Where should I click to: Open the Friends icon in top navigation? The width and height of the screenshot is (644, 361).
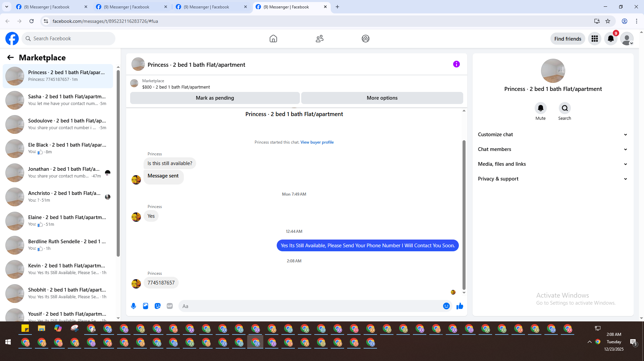point(320,39)
